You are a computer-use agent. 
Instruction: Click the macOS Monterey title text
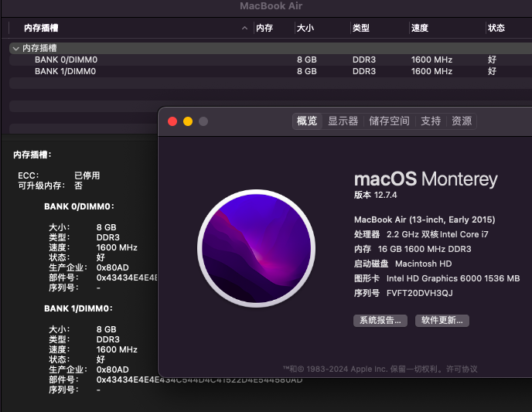coord(426,179)
